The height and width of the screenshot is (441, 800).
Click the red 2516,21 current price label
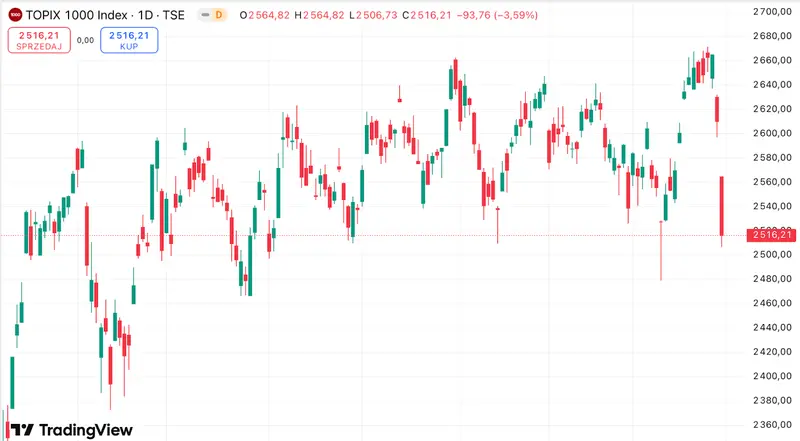[770, 235]
